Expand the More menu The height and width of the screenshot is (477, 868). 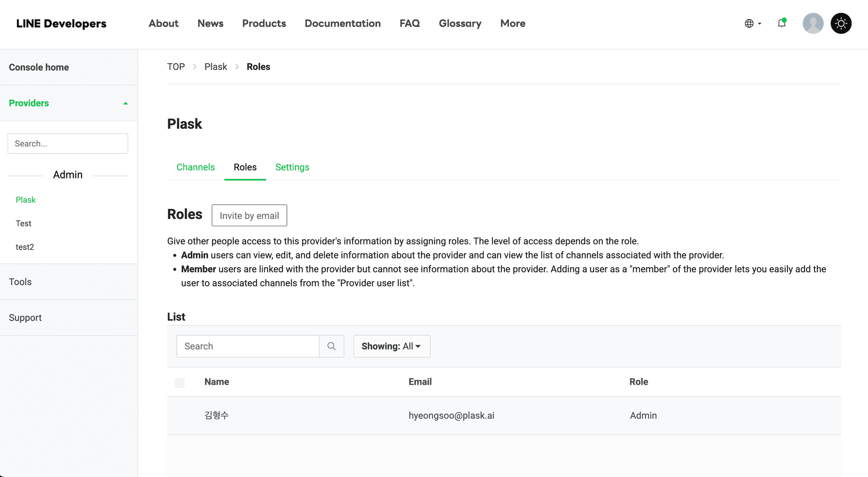pyautogui.click(x=513, y=23)
